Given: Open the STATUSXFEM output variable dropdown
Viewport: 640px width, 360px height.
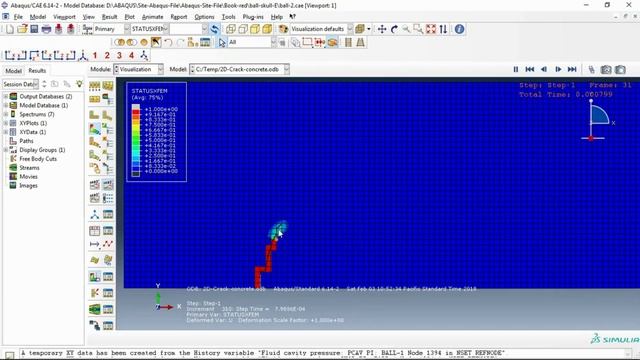Looking at the screenshot, I should (149, 29).
